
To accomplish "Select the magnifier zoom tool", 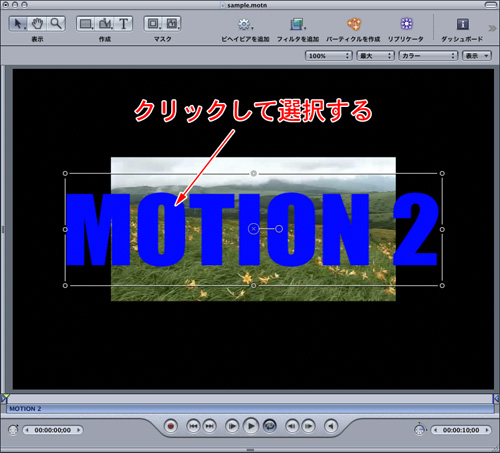I will click(56, 24).
